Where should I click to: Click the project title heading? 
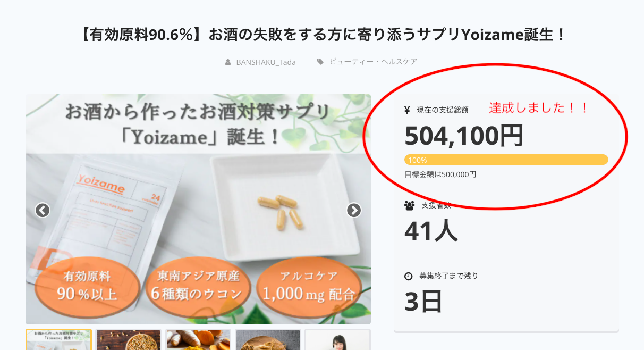point(322,35)
